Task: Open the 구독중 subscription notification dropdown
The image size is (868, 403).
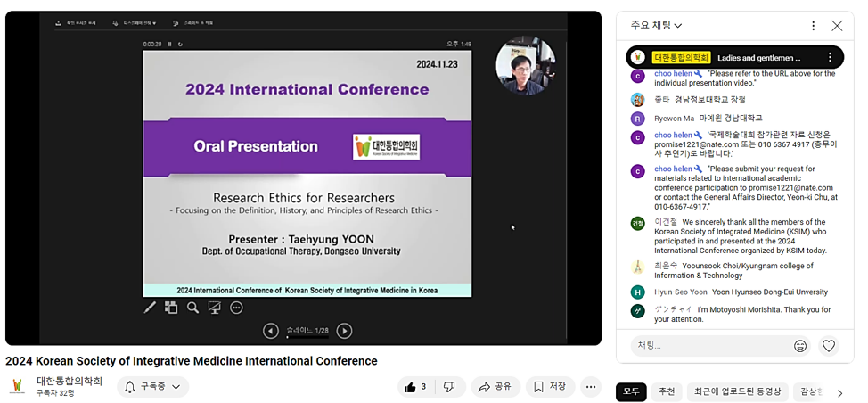Action: 153,387
